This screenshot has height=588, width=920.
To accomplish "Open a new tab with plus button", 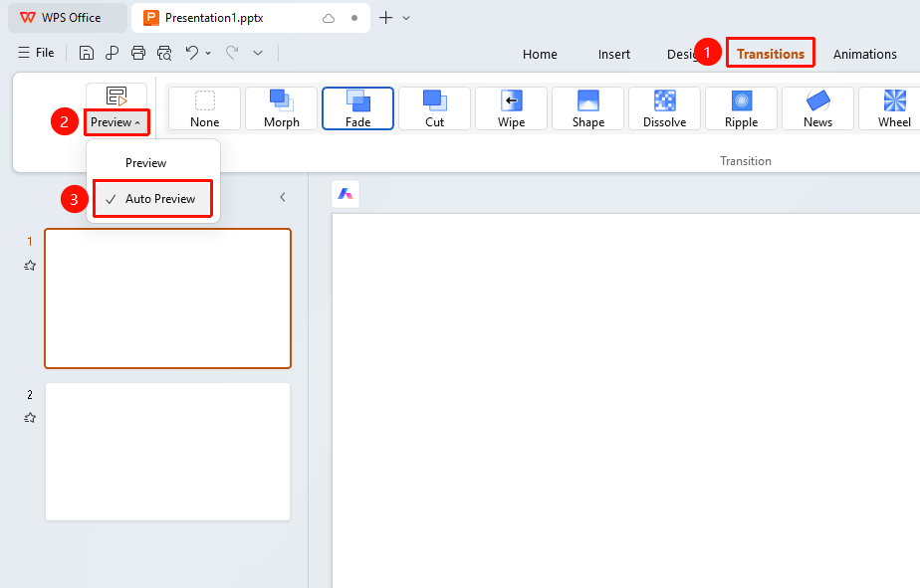I will pos(385,18).
